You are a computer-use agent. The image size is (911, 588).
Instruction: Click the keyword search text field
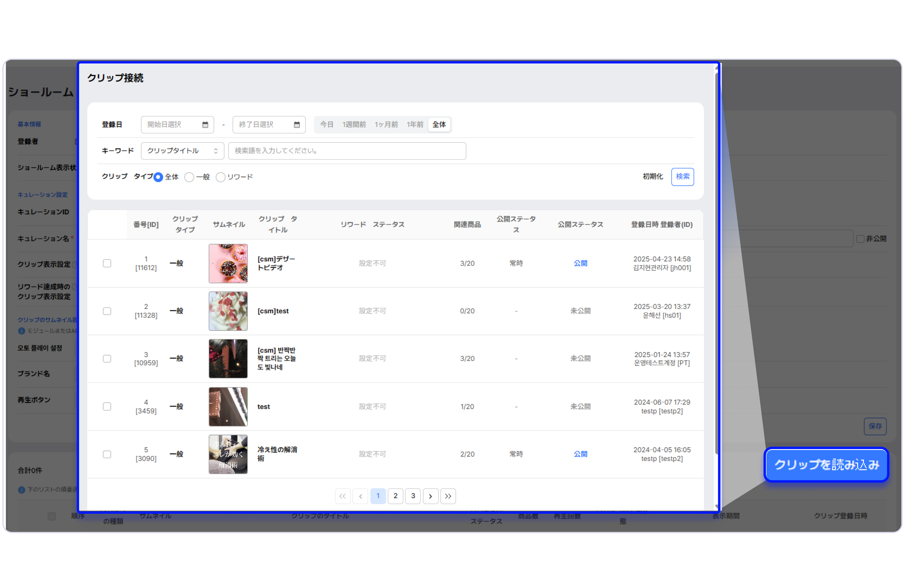click(x=347, y=151)
